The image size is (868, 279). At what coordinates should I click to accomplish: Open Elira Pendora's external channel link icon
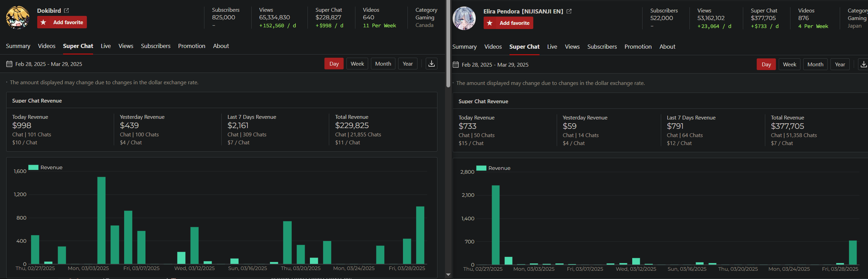tap(569, 11)
